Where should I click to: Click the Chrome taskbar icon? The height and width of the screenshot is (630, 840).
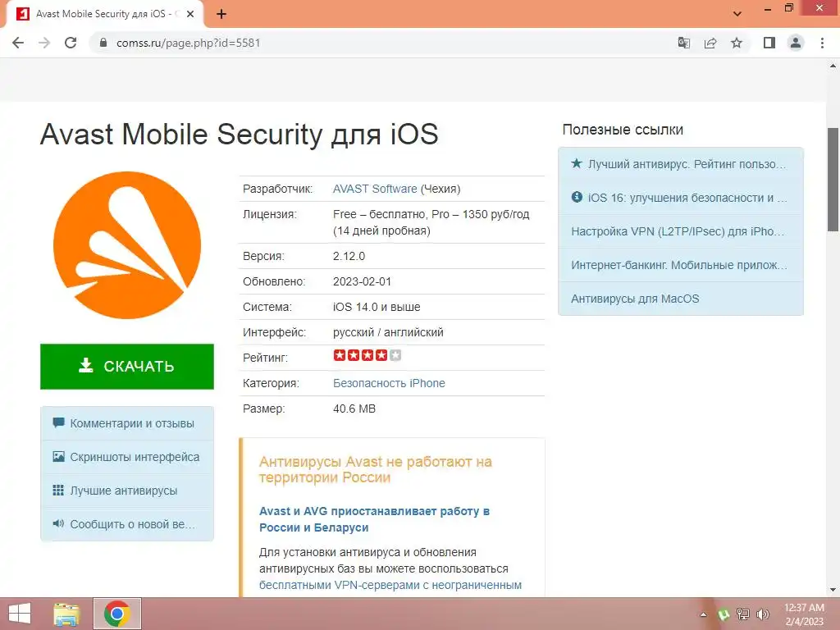click(x=117, y=614)
